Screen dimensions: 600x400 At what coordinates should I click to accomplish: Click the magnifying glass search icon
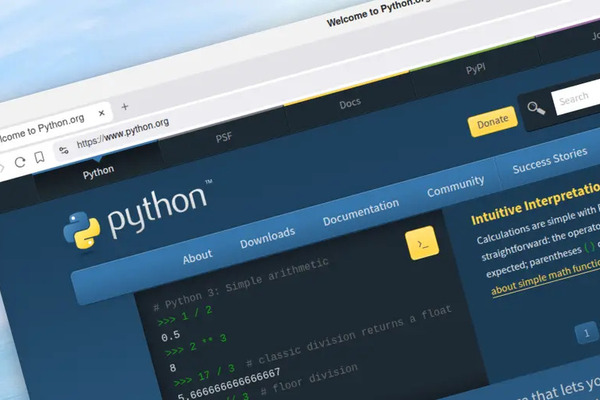(x=535, y=109)
